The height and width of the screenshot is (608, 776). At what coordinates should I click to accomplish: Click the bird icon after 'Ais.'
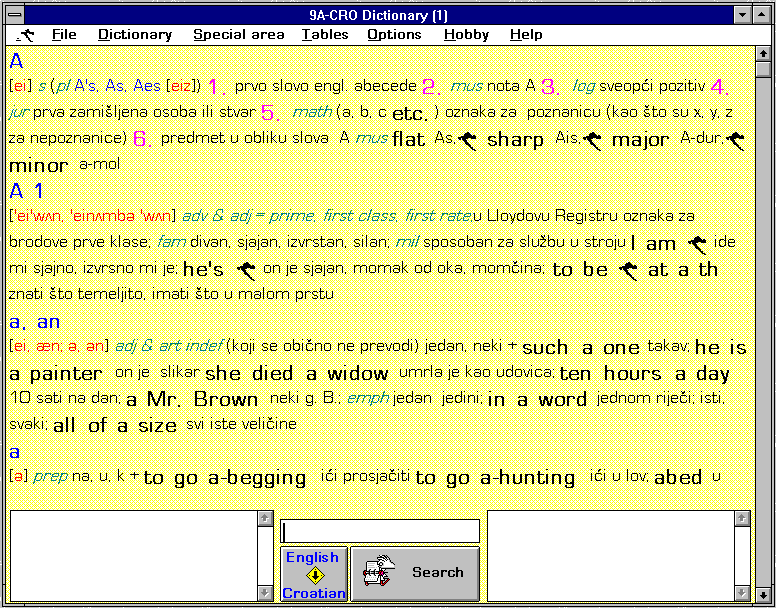(x=592, y=141)
